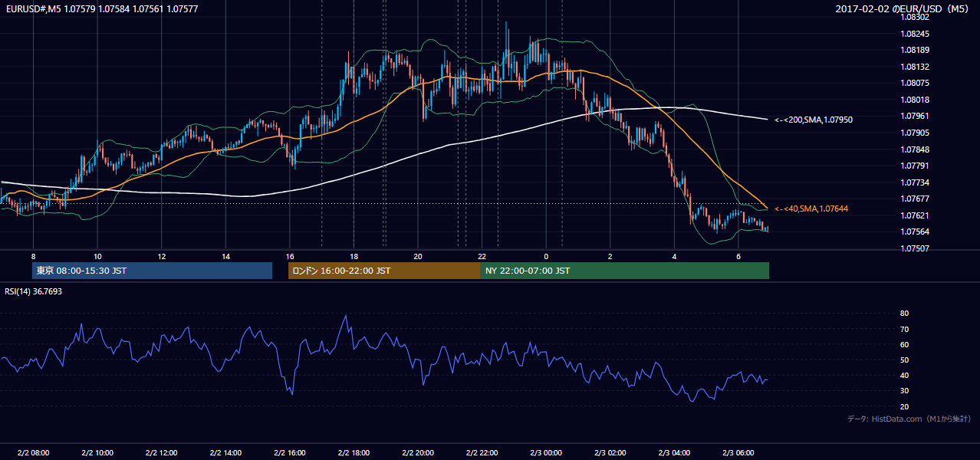The image size is (980, 460).
Task: Click the price axis value 1.08245
Action: pyautogui.click(x=914, y=34)
